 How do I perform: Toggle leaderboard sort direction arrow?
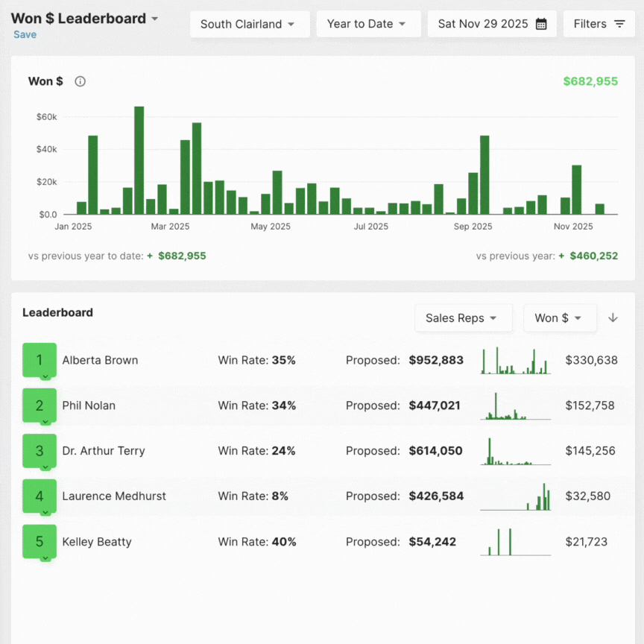[613, 318]
